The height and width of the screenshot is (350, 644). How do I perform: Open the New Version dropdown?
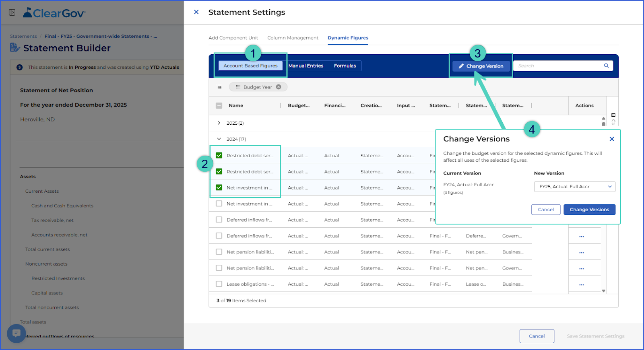tap(575, 187)
